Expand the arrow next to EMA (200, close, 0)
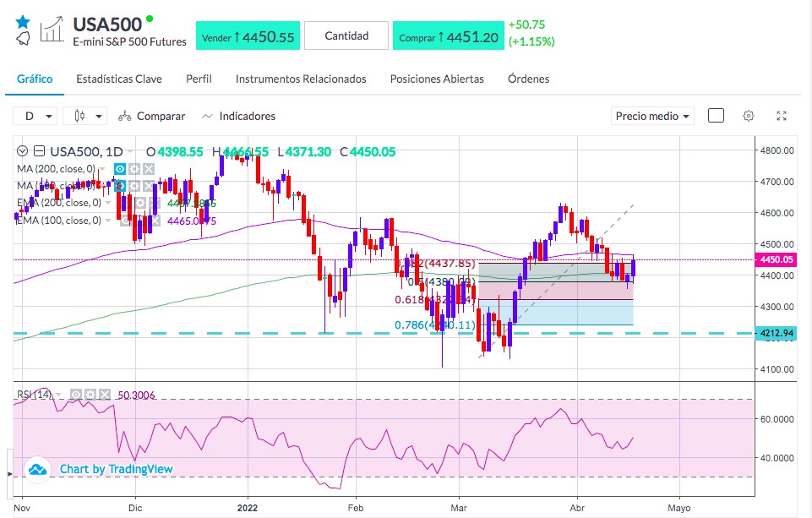Screen dimensions: 812x518 107,203
